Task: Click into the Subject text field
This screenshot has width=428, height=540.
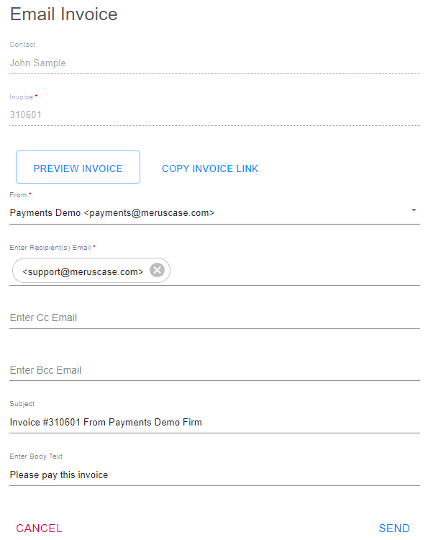Action: coord(214,422)
